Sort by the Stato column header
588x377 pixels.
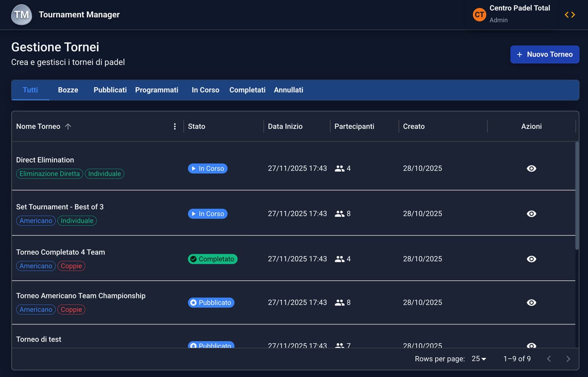point(197,127)
